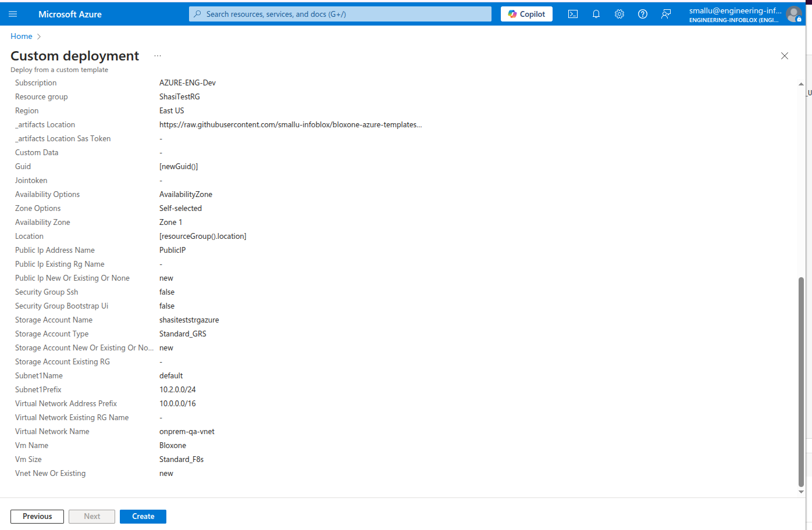The width and height of the screenshot is (812, 530).
Task: Click the _artifacts Location Sas Token label
Action: (x=63, y=138)
